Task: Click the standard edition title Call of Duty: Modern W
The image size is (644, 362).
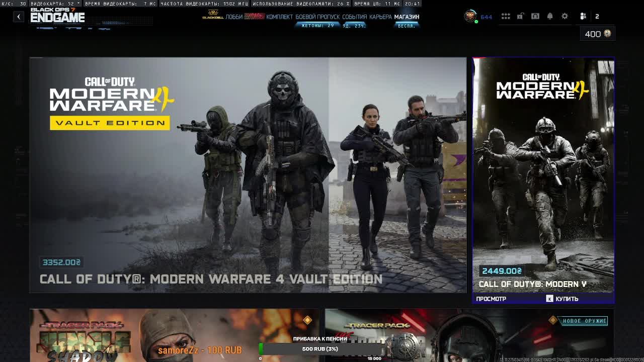Action: [532, 284]
